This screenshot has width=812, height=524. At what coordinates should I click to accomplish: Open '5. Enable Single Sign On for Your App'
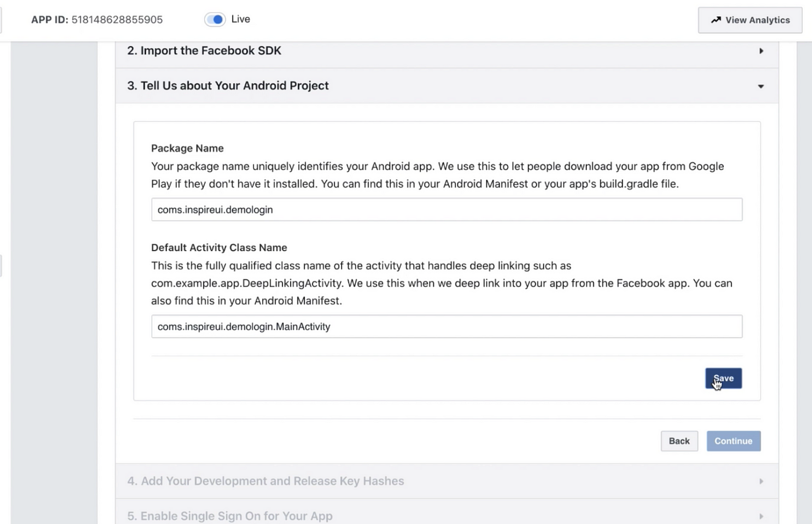230,516
